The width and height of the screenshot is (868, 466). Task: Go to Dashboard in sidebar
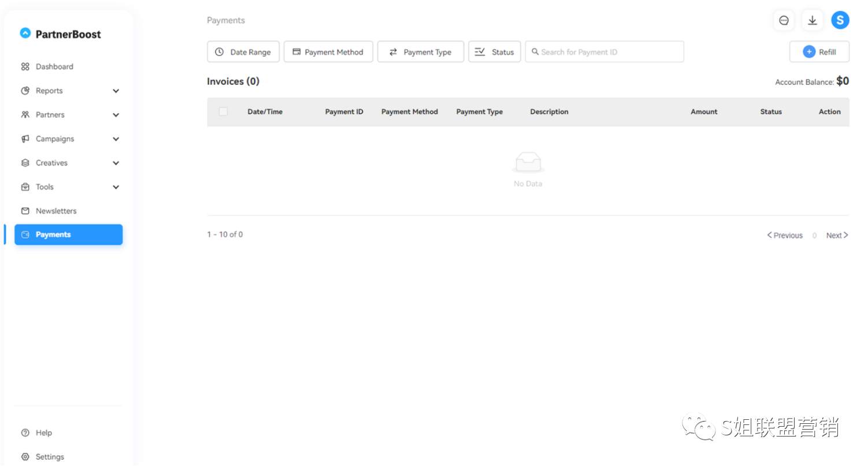click(54, 67)
